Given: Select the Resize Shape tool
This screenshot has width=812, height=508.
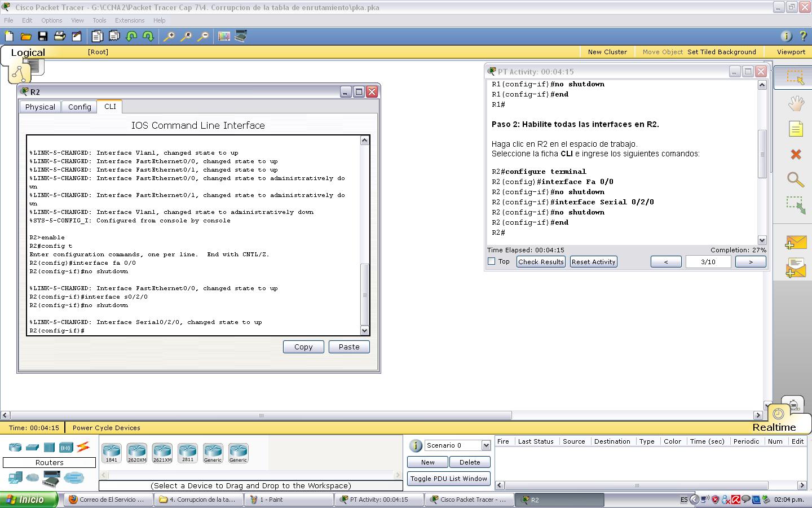Looking at the screenshot, I should 796,205.
